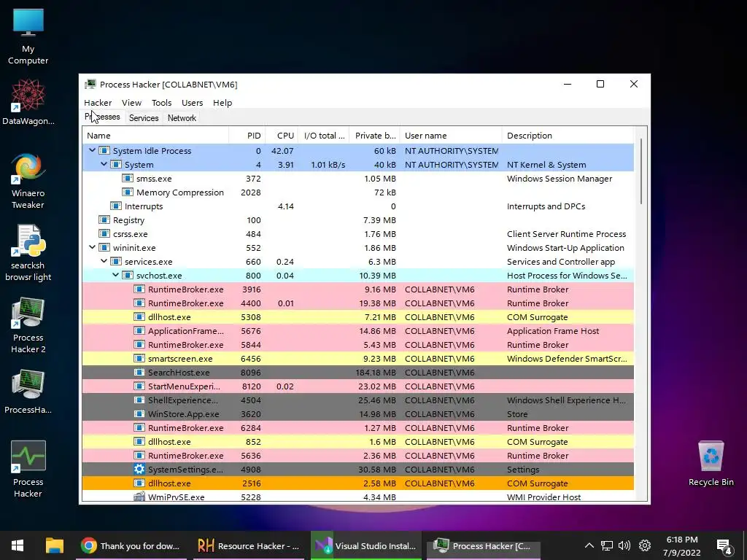The height and width of the screenshot is (560, 747).
Task: Sort by the Description column header
Action: coord(568,136)
